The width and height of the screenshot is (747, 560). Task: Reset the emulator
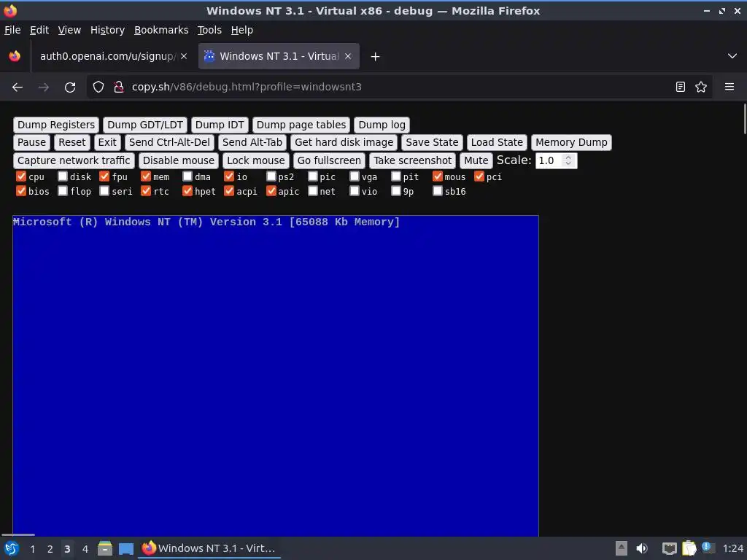(72, 142)
